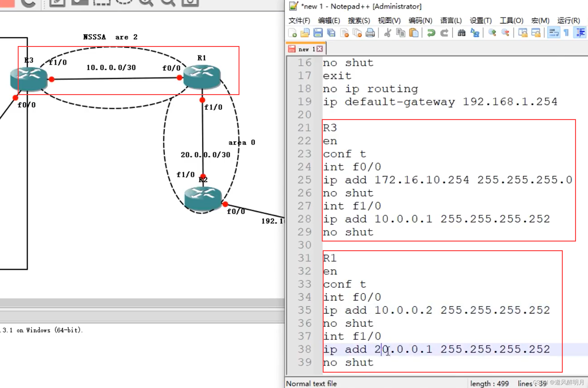Print the document from Notepad++ toolbar
The height and width of the screenshot is (388, 588).
point(370,32)
